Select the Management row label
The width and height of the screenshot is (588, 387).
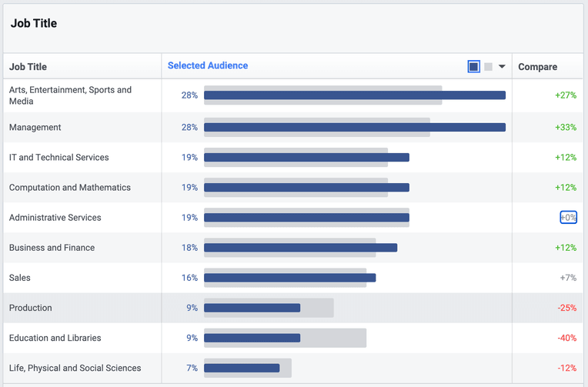pyautogui.click(x=35, y=128)
